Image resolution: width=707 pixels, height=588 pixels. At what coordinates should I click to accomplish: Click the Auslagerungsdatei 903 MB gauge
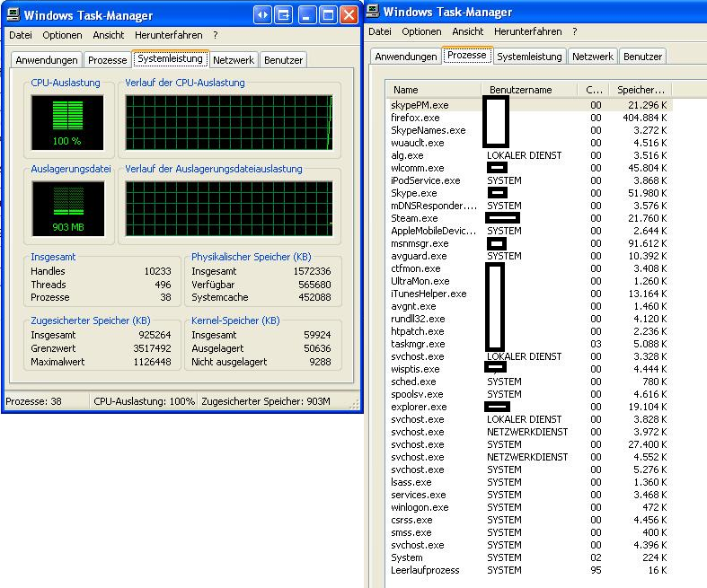tap(67, 208)
